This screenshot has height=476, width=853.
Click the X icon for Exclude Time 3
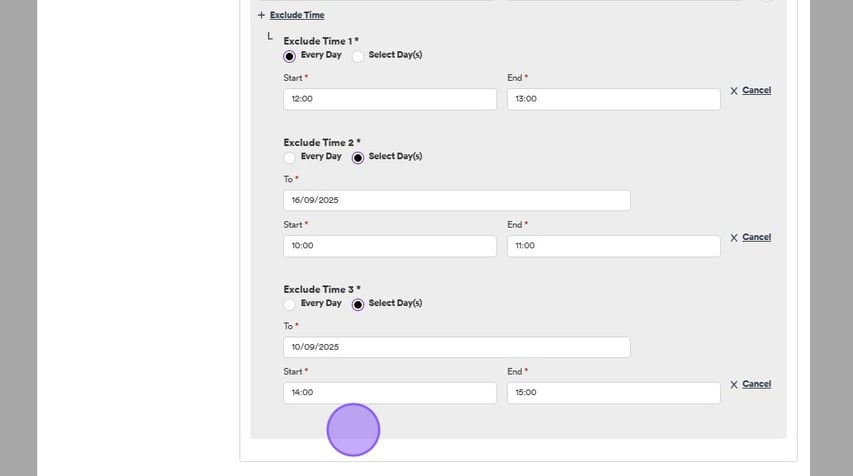(734, 385)
